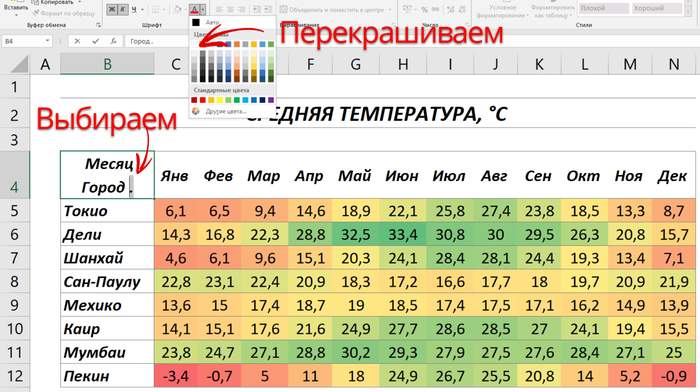Align text left in ribbon
This screenshot has width=700, height=392.
pyautogui.click(x=219, y=9)
